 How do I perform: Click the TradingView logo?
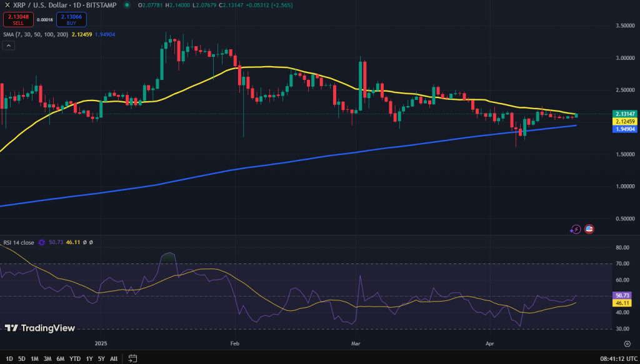coord(40,328)
